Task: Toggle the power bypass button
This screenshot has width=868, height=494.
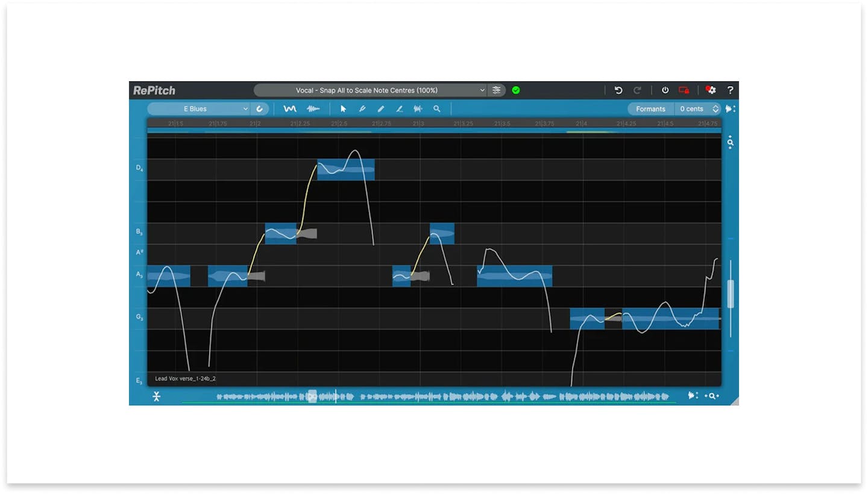Action: tap(665, 90)
